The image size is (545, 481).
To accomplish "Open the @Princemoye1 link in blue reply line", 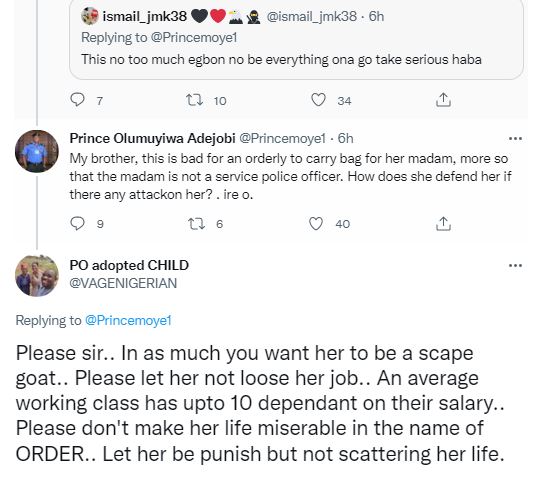I will [x=128, y=320].
